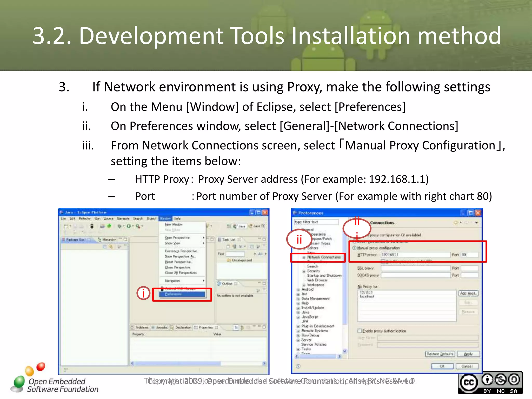The image size is (532, 399).
Task: Open the Problems tab
Action: pyautogui.click(x=140, y=327)
